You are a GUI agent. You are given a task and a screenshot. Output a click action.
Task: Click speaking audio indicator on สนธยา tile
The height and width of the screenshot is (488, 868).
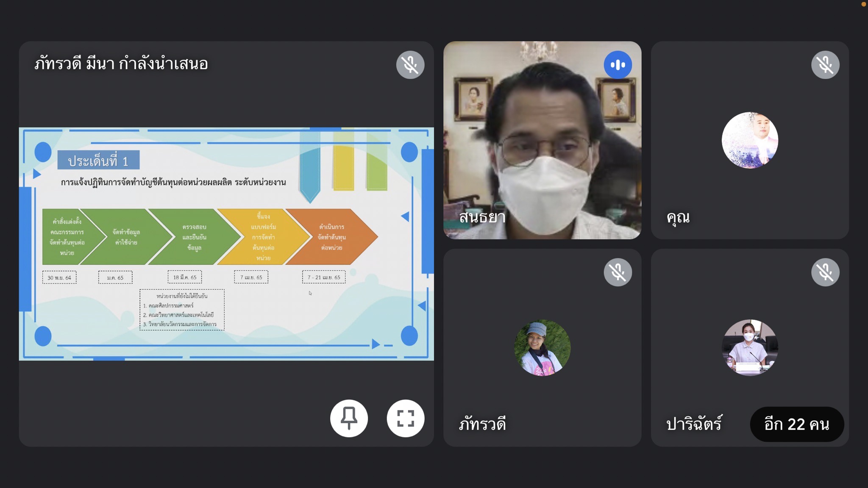[618, 65]
